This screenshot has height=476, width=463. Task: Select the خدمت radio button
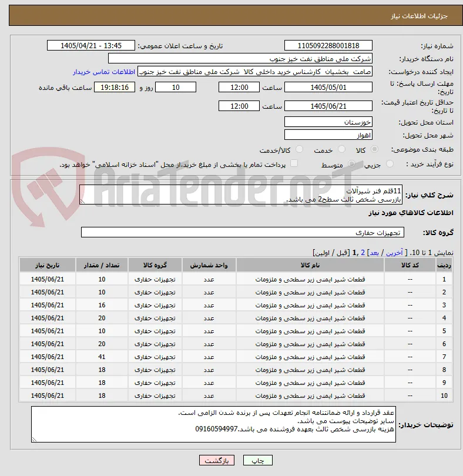click(341, 149)
